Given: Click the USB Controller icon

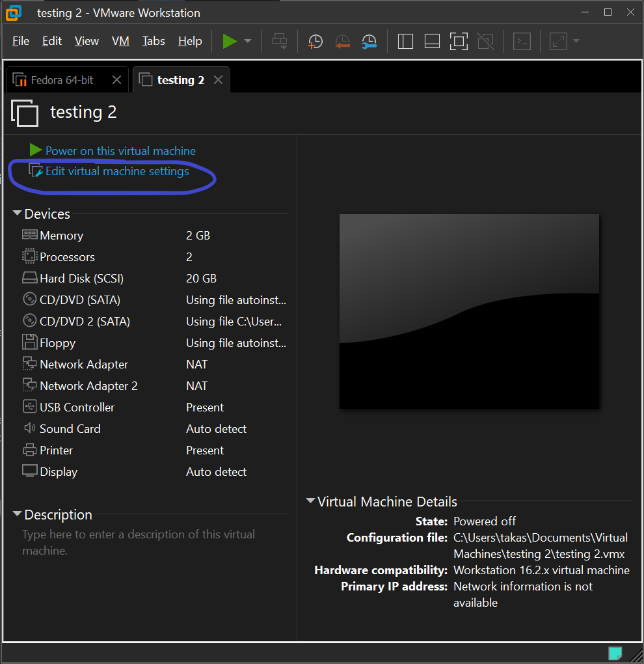Looking at the screenshot, I should click(x=30, y=406).
